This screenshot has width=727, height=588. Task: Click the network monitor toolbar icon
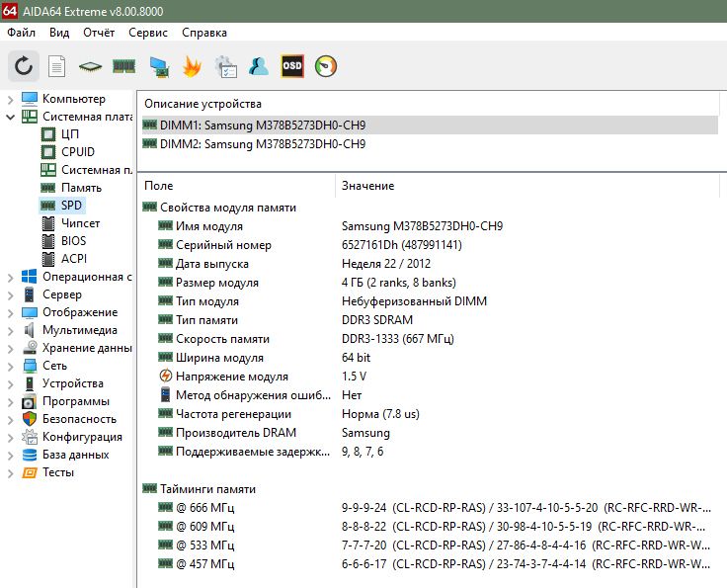tap(159, 67)
